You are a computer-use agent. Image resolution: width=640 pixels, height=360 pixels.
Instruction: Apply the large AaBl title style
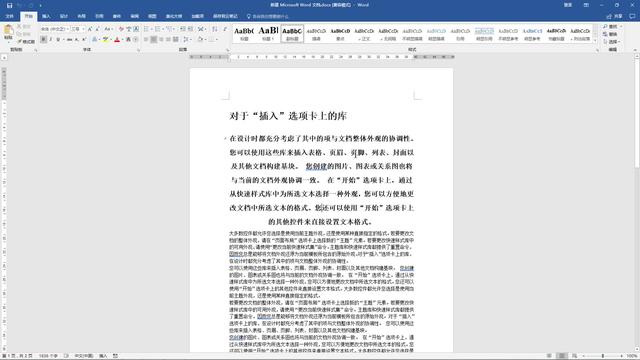point(268,33)
